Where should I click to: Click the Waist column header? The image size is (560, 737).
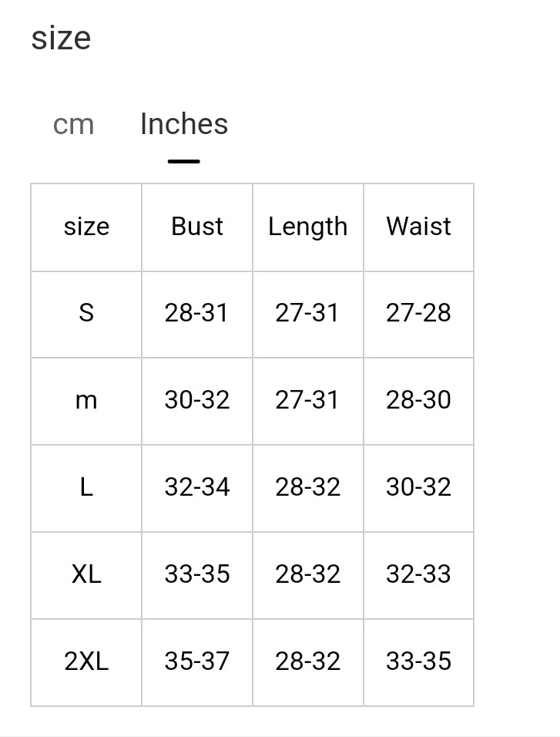[x=418, y=227]
